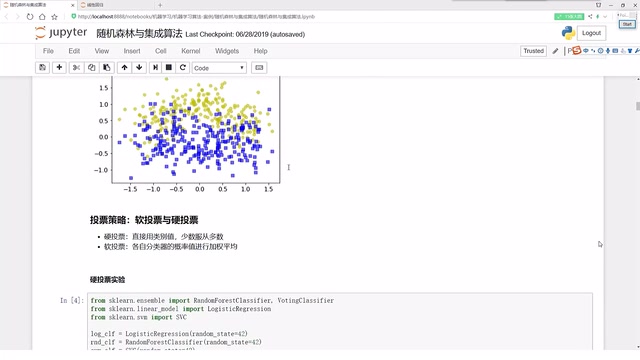The height and width of the screenshot is (360, 640).
Task: Click bullet starting 软投票：各自分类器
Action: pyautogui.click(x=171, y=247)
